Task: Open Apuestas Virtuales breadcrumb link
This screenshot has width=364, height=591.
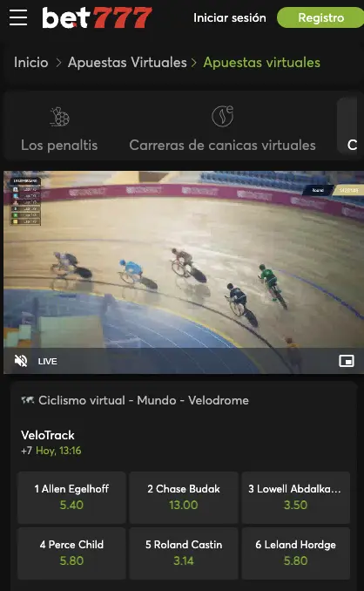Action: (x=127, y=62)
